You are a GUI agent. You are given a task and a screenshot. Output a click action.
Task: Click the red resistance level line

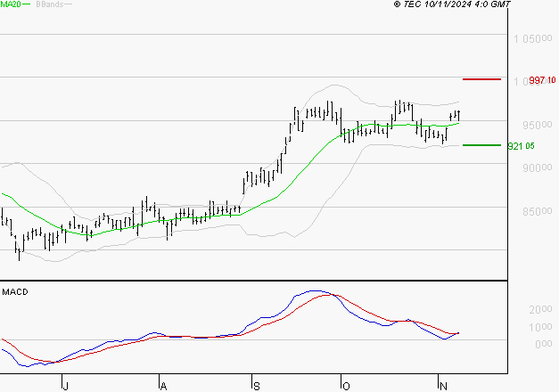tap(481, 79)
